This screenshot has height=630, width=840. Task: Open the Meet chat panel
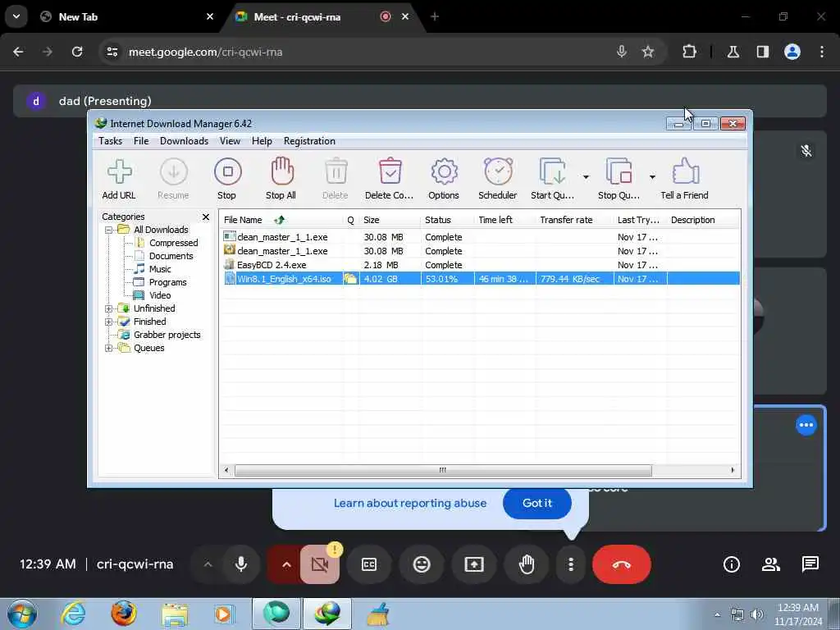(x=810, y=564)
